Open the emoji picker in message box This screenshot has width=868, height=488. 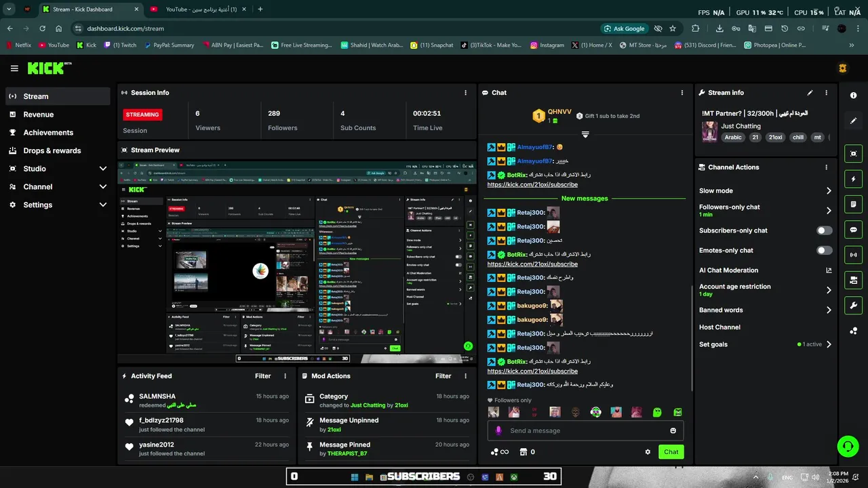pos(673,430)
